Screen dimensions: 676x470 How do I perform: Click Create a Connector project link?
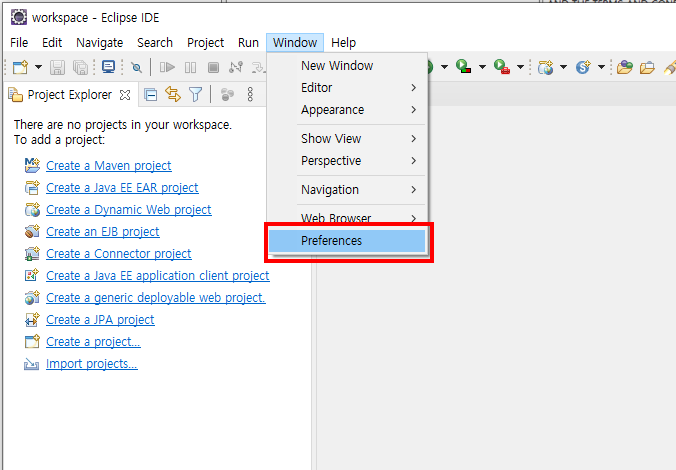click(119, 254)
